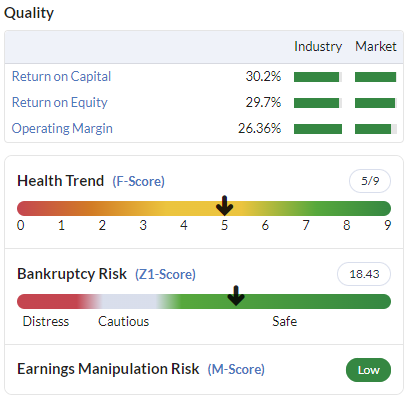Click the F-Score link
The width and height of the screenshot is (409, 401).
138,181
